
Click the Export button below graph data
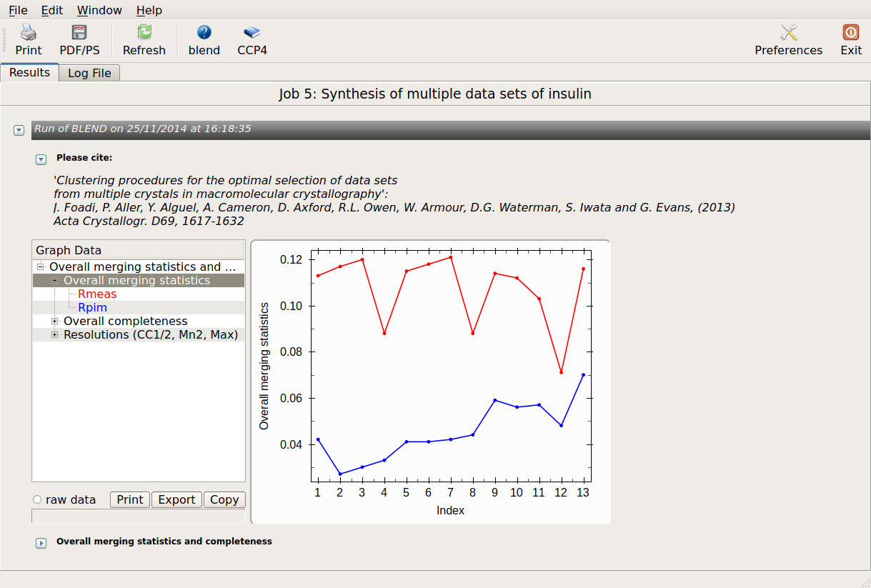pos(176,500)
